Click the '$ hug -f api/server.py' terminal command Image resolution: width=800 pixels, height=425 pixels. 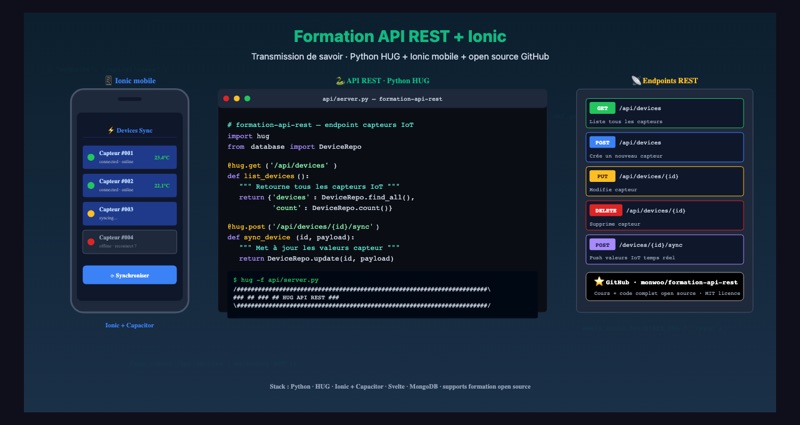pos(276,280)
